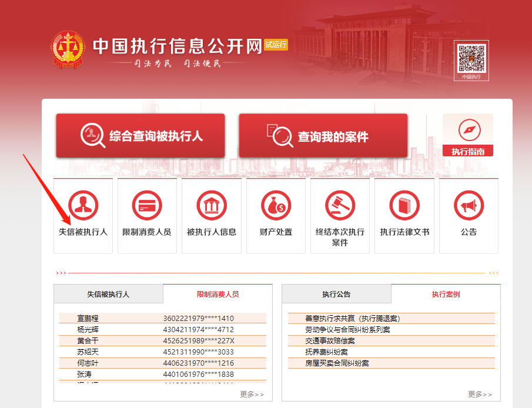Select the 执行案例 tab

446,294
